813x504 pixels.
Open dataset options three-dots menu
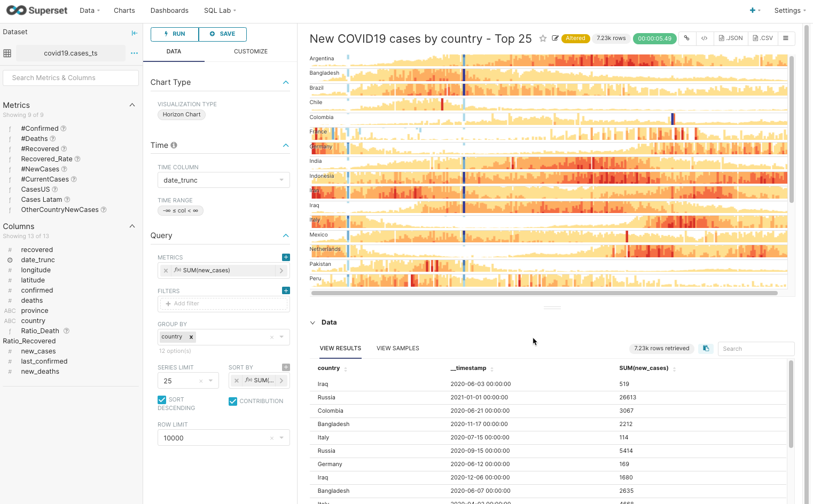pyautogui.click(x=134, y=53)
